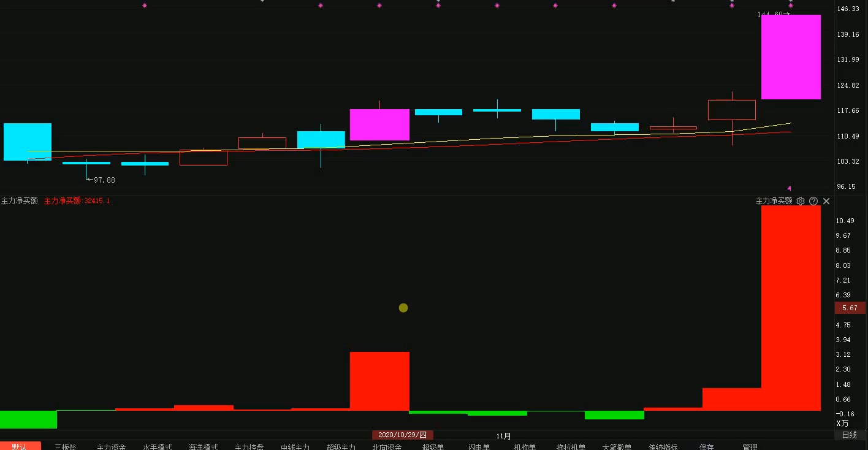This screenshot has width=868, height=450.
Task: Open the 日线 period selector
Action: 849,435
